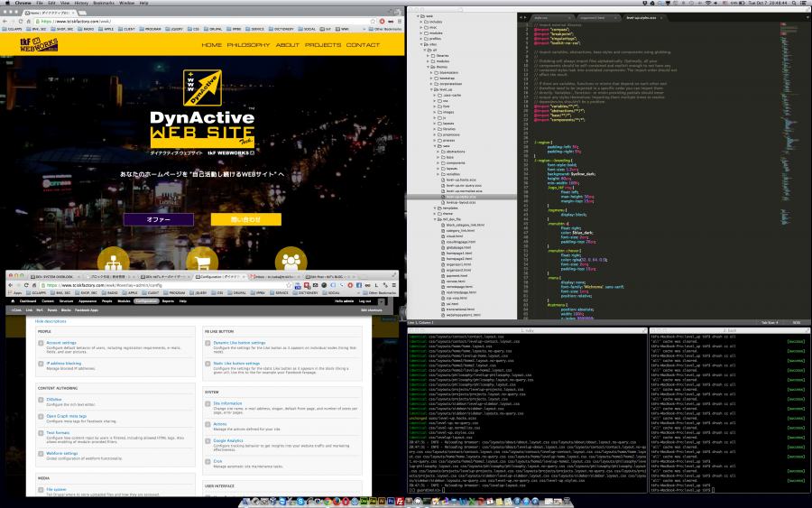This screenshot has width=812, height=508.
Task: Collapse the themes folder in Sublime sidebar
Action: tap(429, 67)
